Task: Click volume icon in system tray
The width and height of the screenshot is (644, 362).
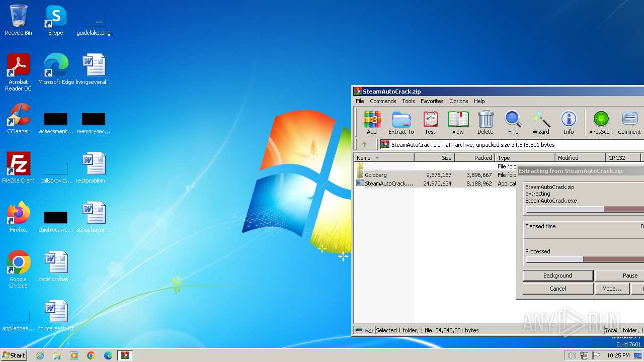Action: [x=572, y=355]
